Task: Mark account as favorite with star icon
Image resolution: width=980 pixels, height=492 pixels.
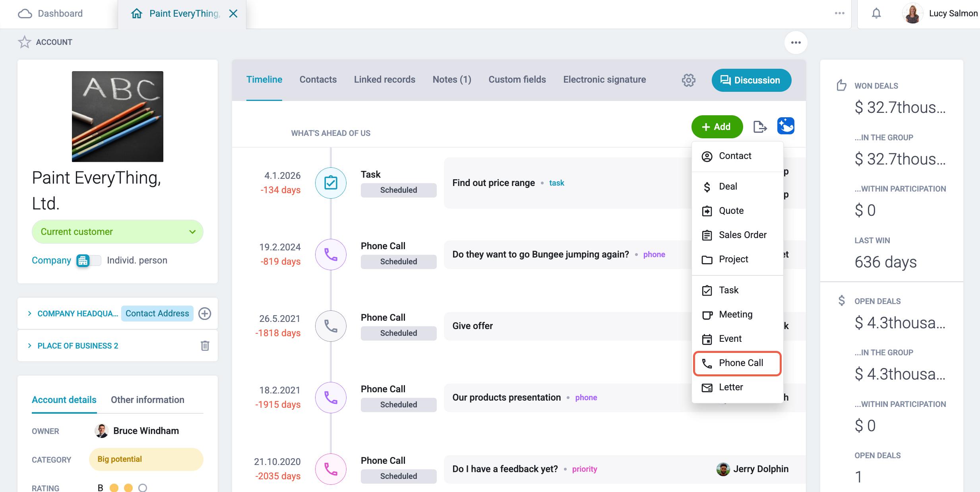Action: pos(25,42)
